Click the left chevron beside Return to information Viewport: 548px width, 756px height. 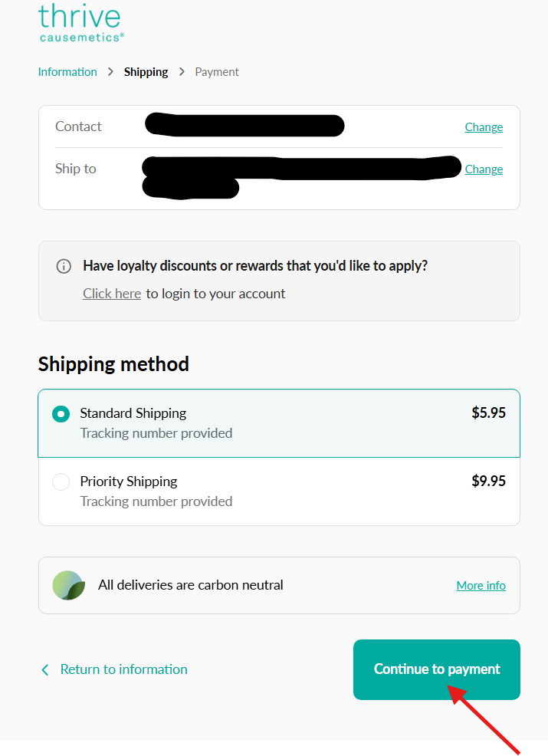(44, 669)
